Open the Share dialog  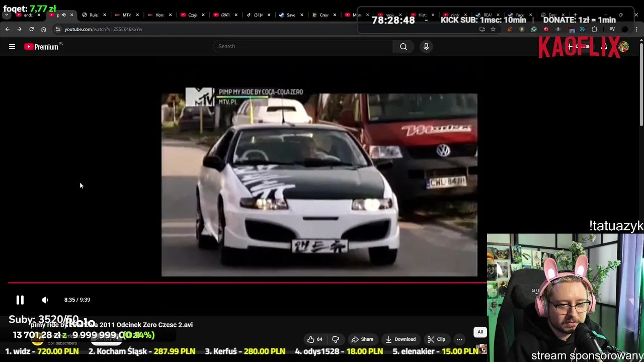(362, 339)
